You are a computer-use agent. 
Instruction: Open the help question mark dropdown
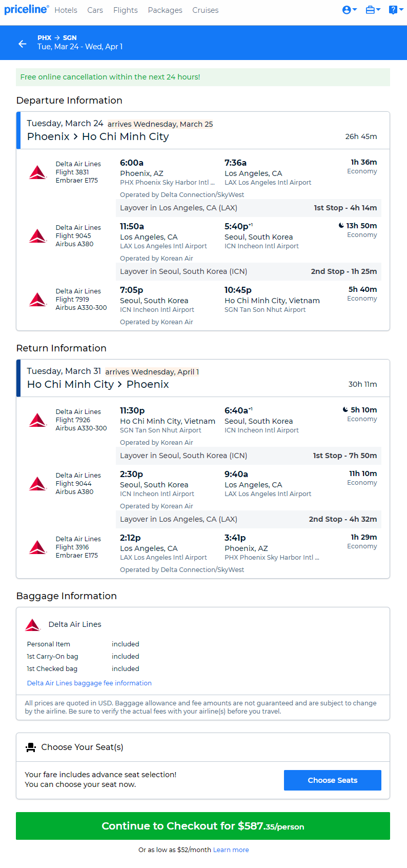pos(396,10)
